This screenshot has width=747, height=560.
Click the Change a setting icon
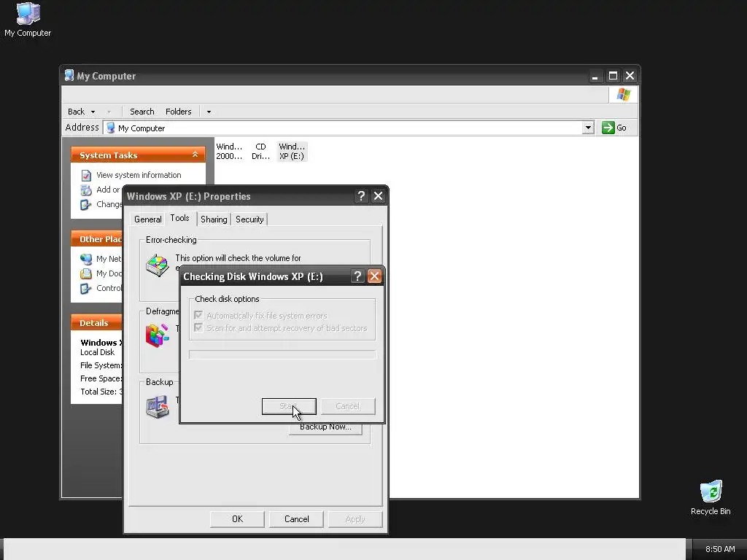coord(86,205)
